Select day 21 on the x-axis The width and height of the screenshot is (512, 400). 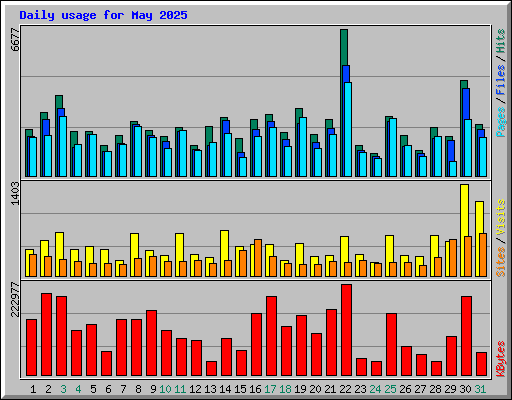click(330, 389)
